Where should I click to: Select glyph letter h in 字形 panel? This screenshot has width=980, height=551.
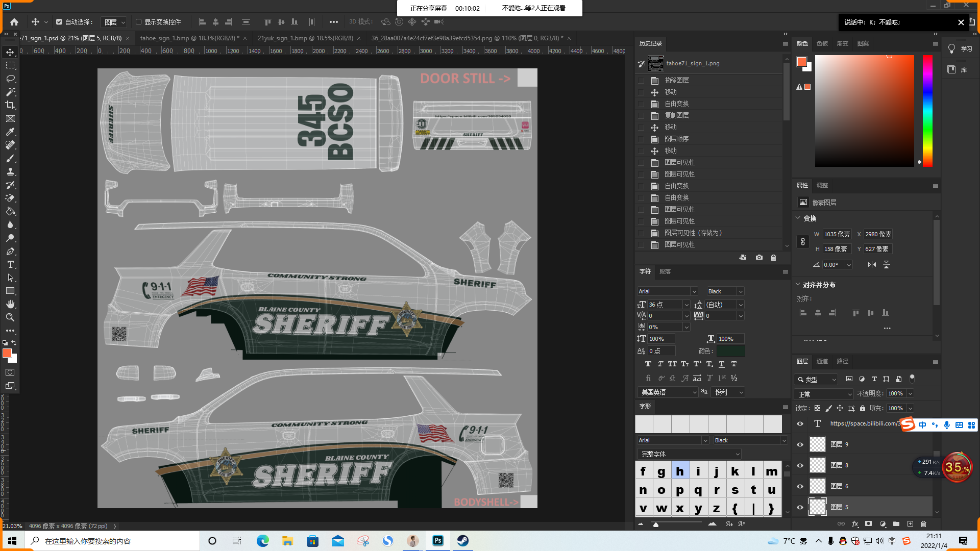point(680,471)
